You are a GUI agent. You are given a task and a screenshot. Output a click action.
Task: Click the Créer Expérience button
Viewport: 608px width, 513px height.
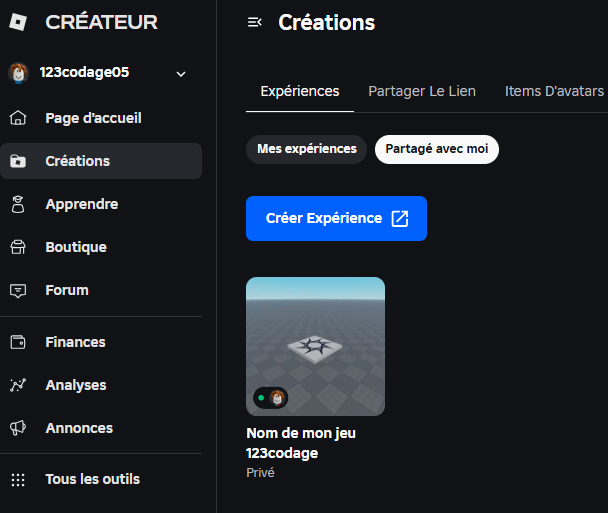click(x=336, y=218)
